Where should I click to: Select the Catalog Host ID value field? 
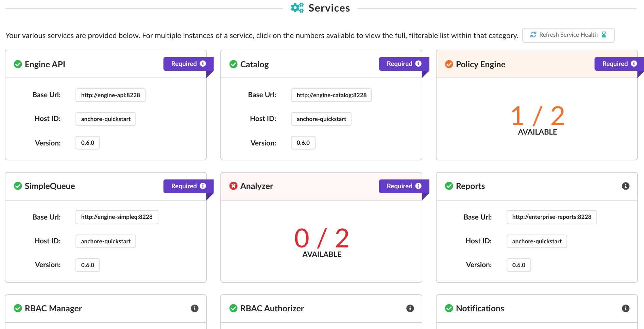coord(321,119)
